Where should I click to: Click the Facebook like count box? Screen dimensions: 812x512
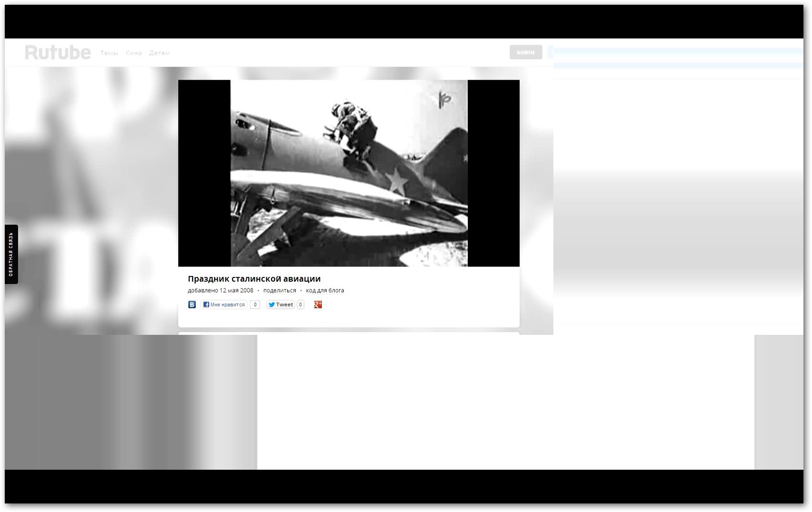point(255,304)
